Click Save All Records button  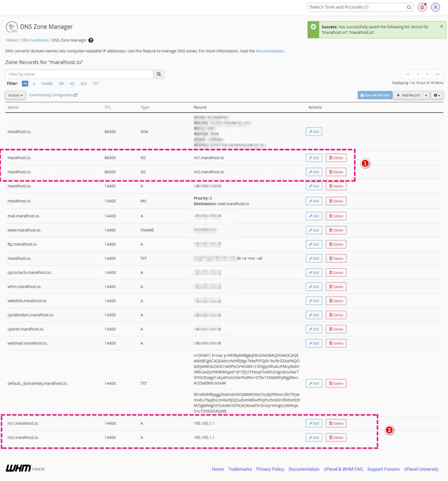(x=375, y=95)
